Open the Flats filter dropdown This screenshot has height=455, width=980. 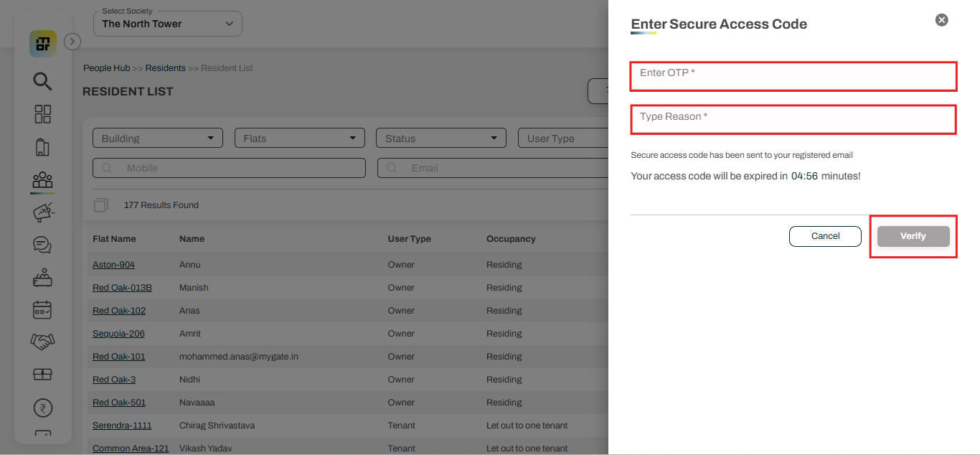click(x=299, y=138)
